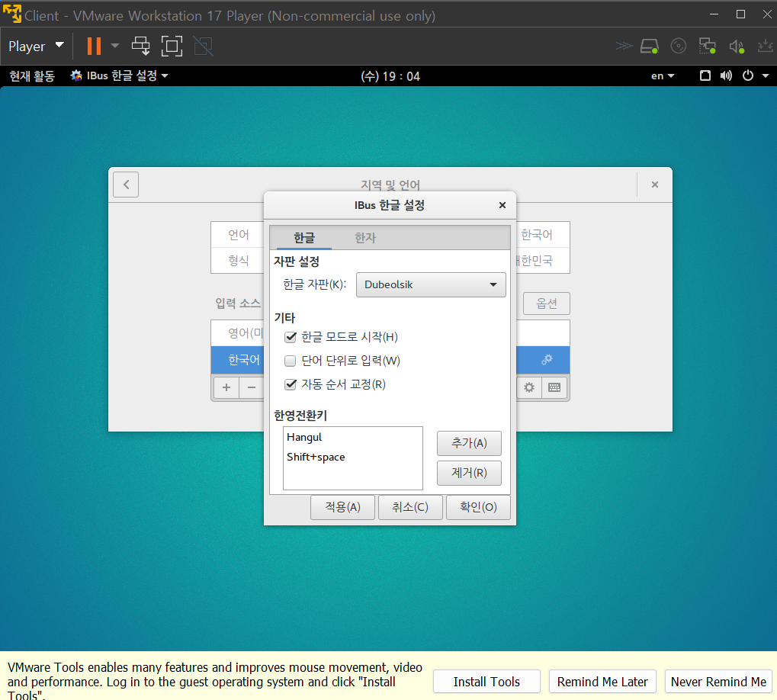Screen dimensions: 777x700
Task: Select 언어 row in 지역 및 언어 window
Action: pyautogui.click(x=238, y=235)
